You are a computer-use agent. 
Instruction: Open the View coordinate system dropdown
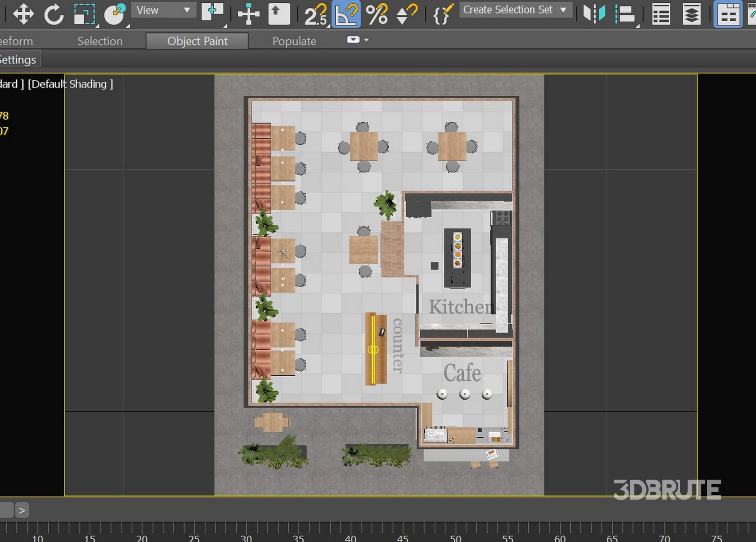[163, 10]
